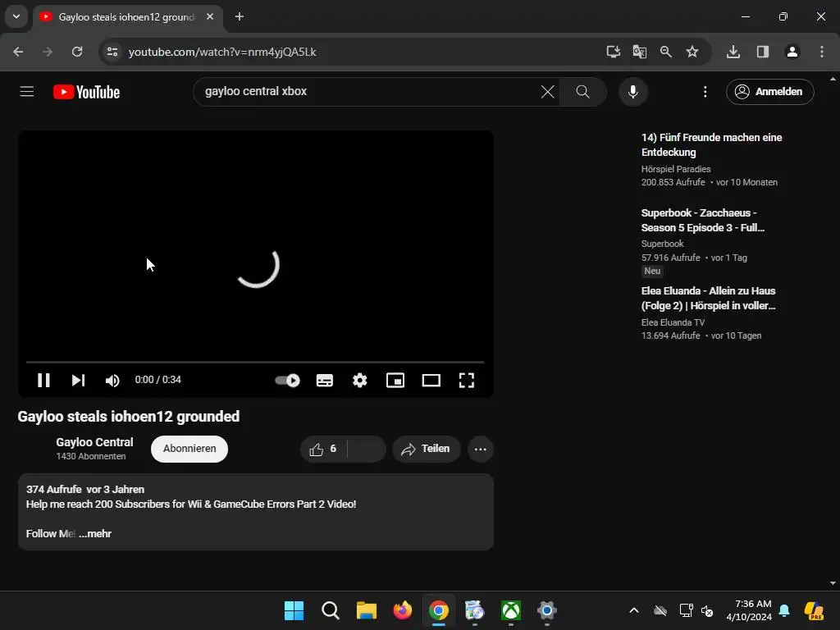Open Fünf Freunde machen eine Entdeckung video
840x630 pixels.
coord(711,144)
